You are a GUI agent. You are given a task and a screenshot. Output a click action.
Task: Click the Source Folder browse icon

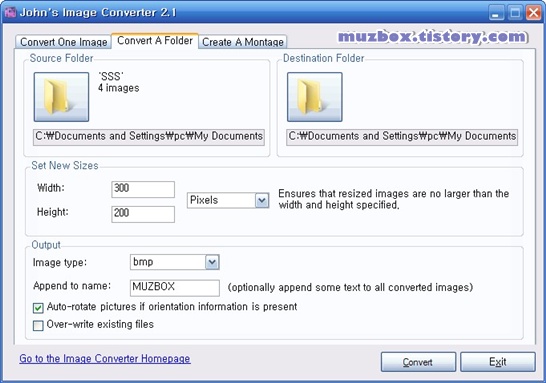[61, 97]
